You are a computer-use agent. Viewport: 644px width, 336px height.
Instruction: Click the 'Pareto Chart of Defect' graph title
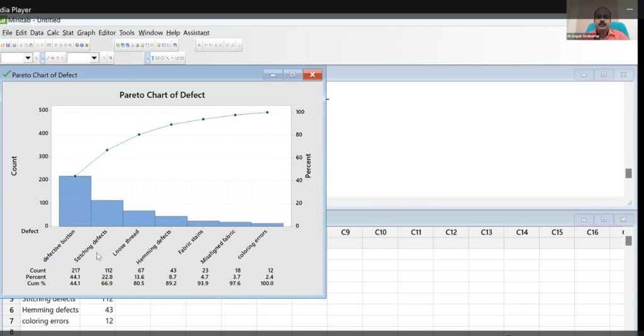point(162,95)
